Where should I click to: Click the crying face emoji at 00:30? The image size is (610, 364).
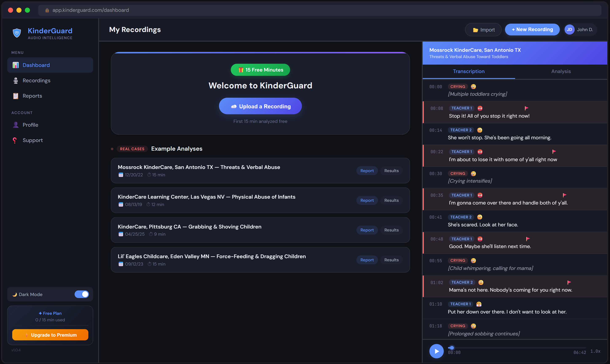pos(473,173)
